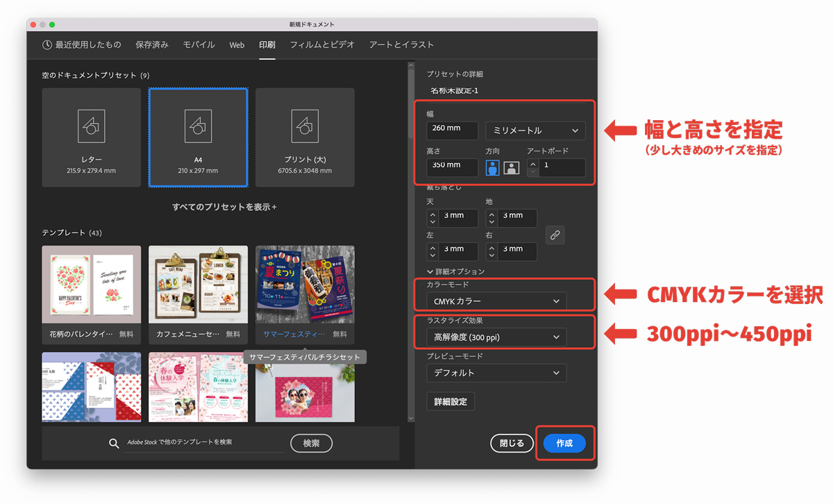
Task: Open the 高解像度 (300 ppi) raster dropdown
Action: (x=496, y=337)
